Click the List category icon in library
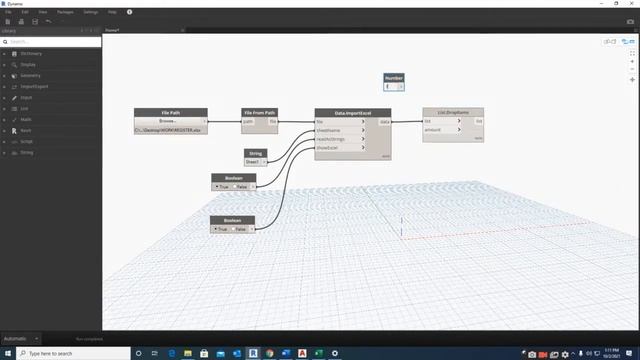Screen dimensions: 640x360 click(x=14, y=109)
